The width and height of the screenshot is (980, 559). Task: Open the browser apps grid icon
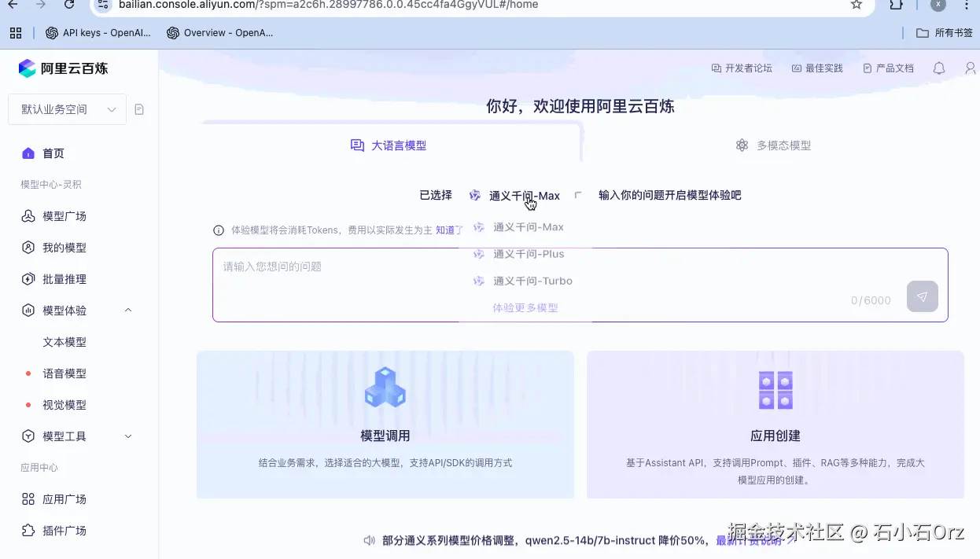16,33
